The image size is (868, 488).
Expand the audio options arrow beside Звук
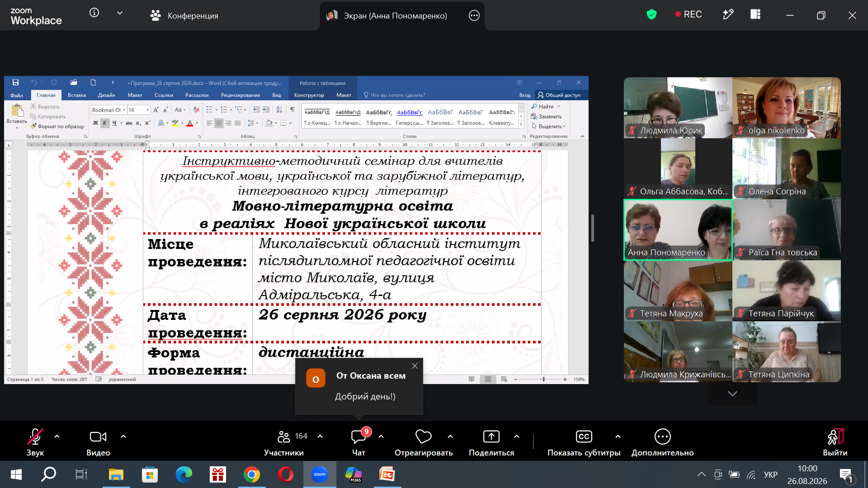click(x=57, y=436)
